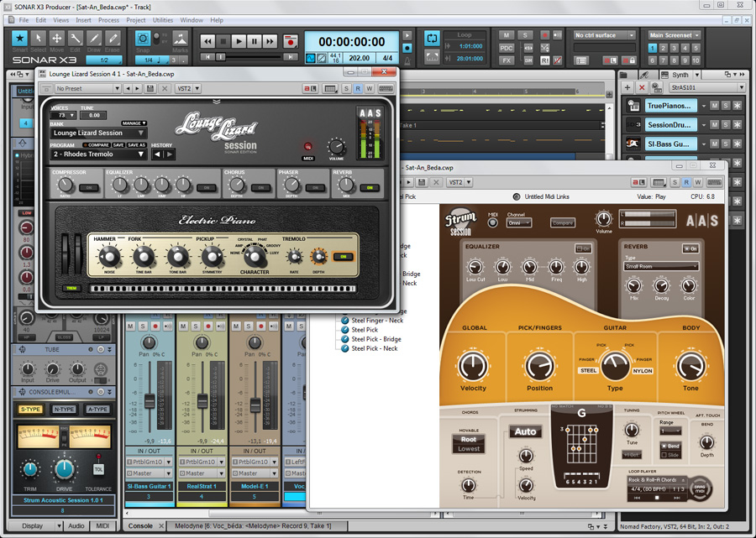This screenshot has width=756, height=538.
Task: Select the Smart tool in toolbar
Action: tap(19, 39)
